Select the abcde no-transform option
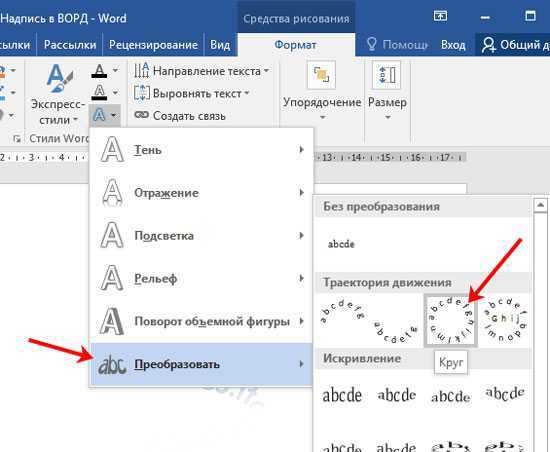 341,244
